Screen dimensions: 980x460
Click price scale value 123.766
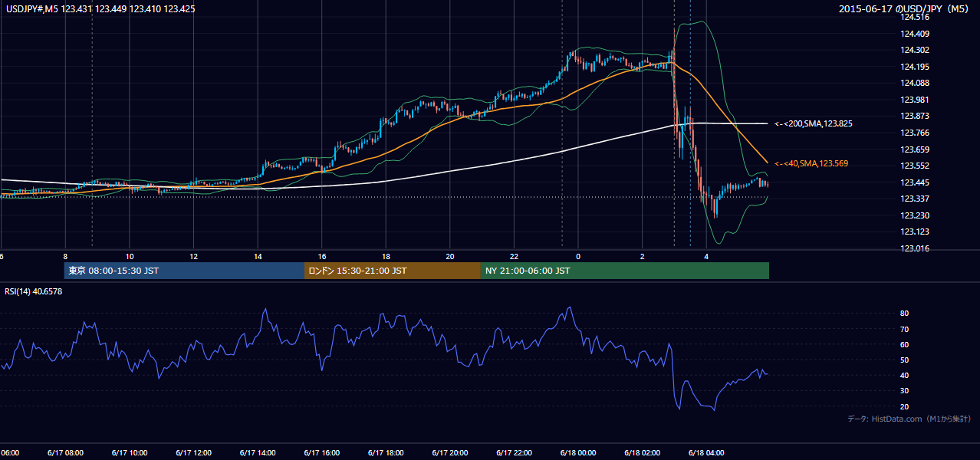pos(915,133)
